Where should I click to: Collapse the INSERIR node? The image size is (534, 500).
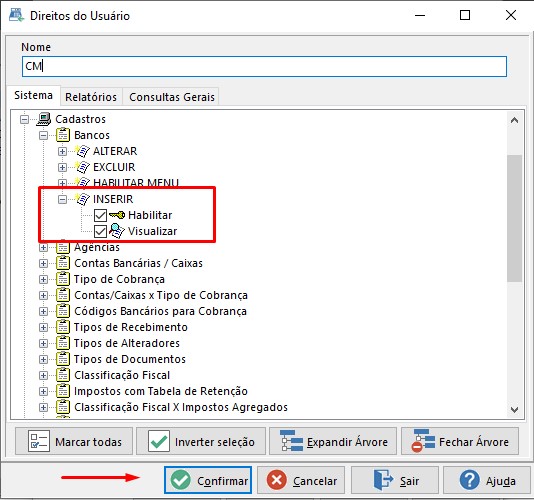point(62,199)
